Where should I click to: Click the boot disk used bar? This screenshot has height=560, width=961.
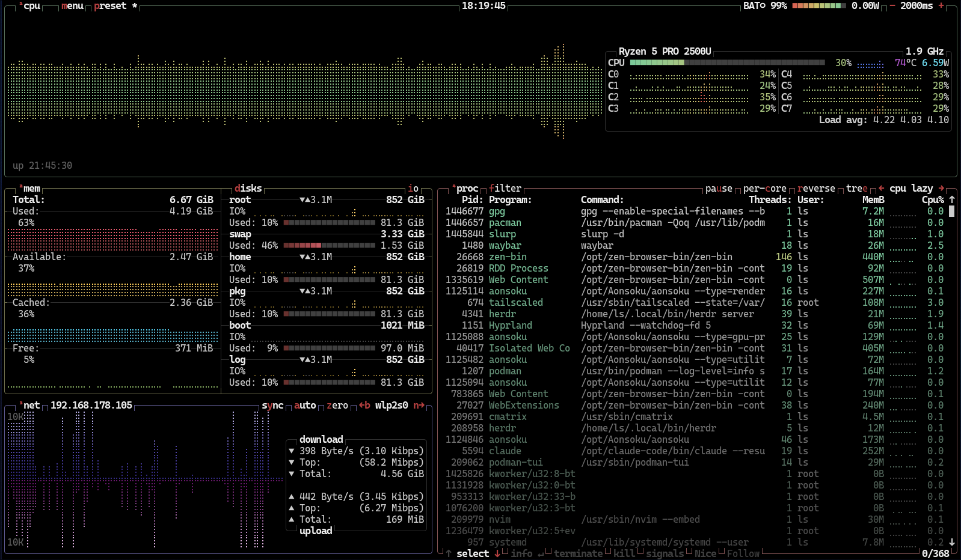[330, 348]
